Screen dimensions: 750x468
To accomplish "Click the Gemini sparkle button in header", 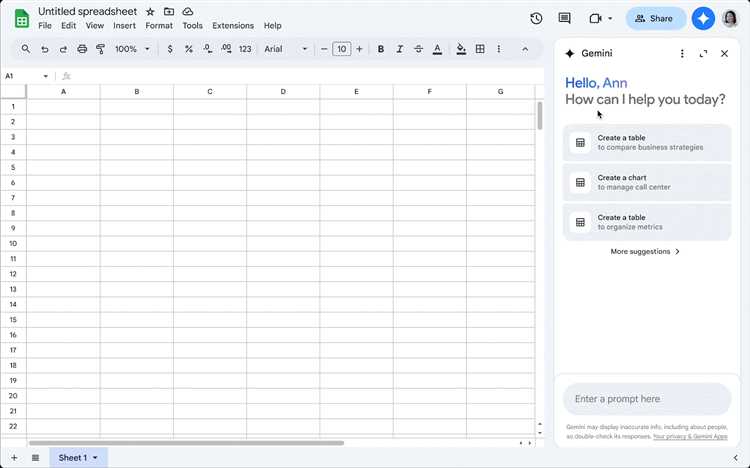I will click(703, 19).
